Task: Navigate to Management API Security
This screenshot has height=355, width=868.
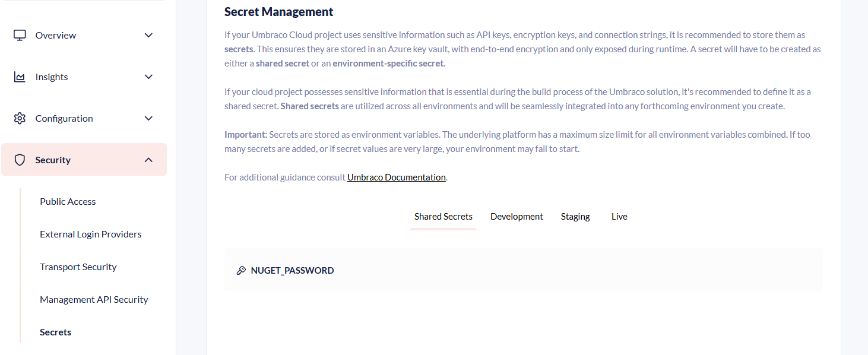Action: (x=94, y=300)
